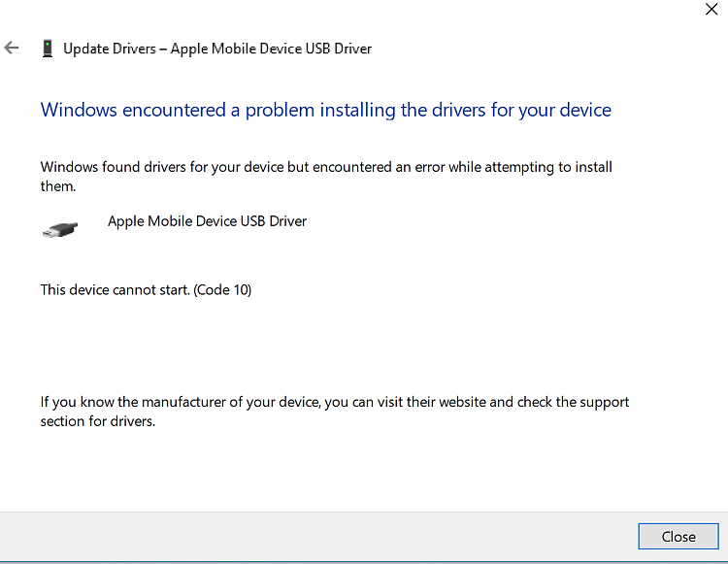Select the device name label beside the USB icon

point(207,221)
